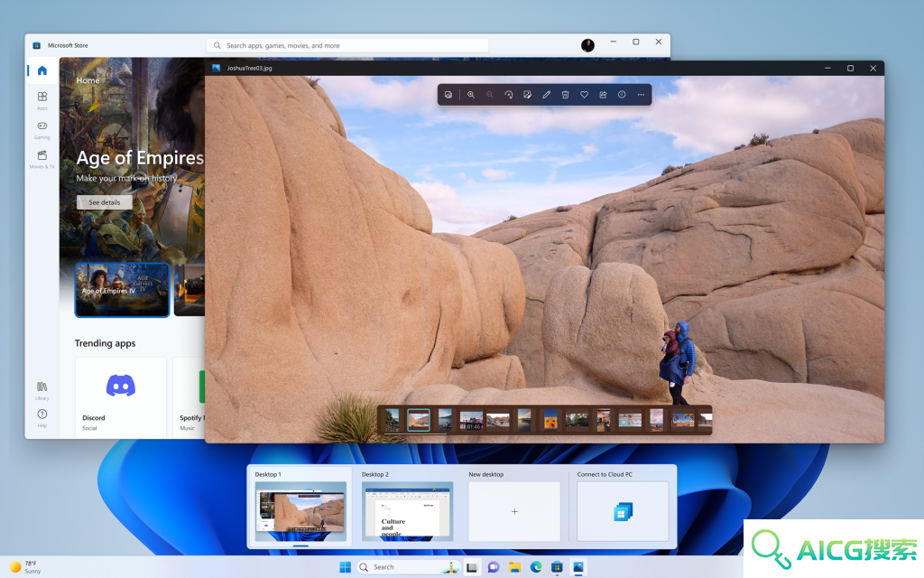Open the all photos view in Photos toolbar
924x578 pixels.
(448, 94)
